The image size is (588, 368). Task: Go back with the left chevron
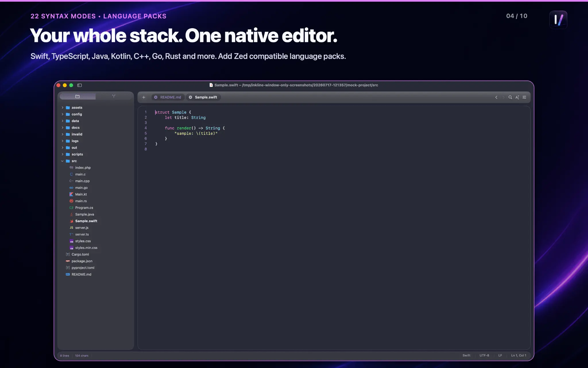click(x=496, y=97)
